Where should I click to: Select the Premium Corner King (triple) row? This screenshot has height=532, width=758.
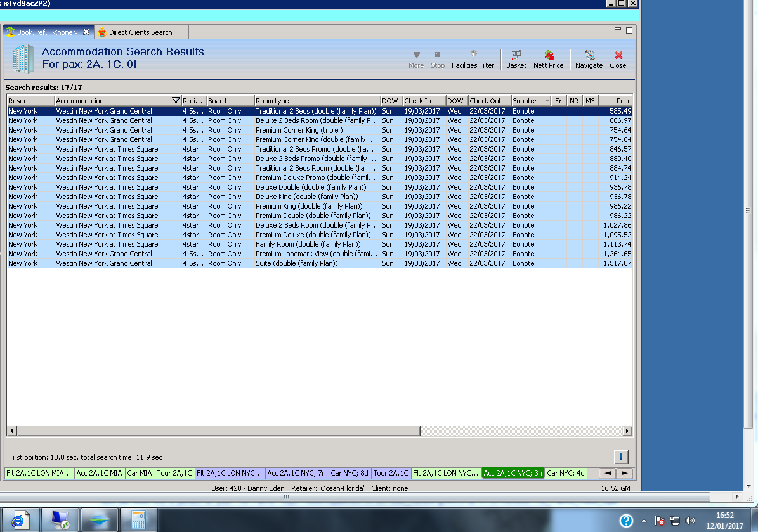click(x=320, y=130)
